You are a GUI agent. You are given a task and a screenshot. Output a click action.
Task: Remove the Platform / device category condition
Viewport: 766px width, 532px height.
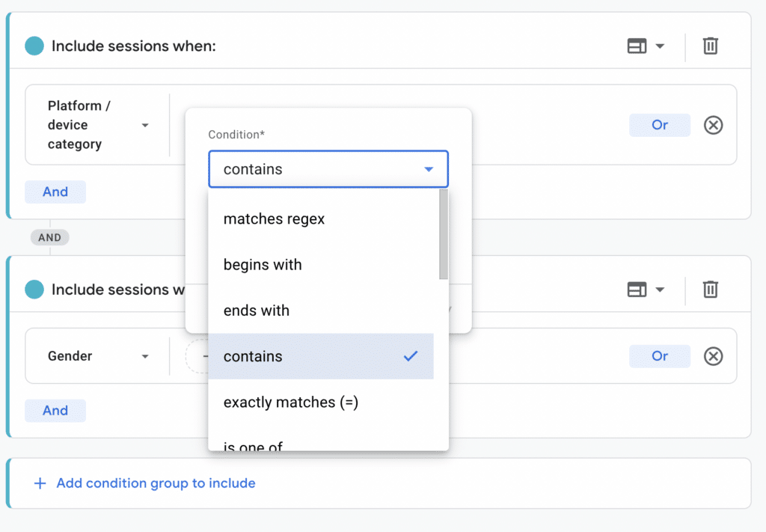point(713,125)
